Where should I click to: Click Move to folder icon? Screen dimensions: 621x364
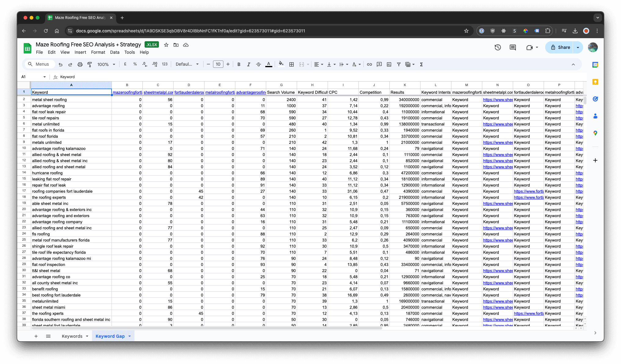(176, 45)
